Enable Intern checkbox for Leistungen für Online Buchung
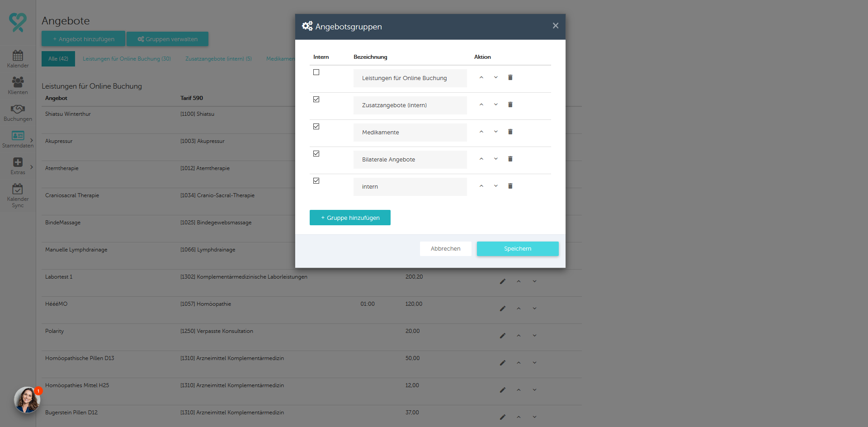This screenshot has width=868, height=427. point(316,72)
